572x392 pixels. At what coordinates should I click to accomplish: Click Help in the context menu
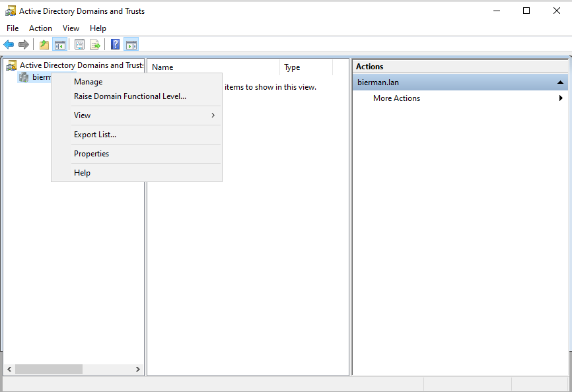tap(137, 173)
